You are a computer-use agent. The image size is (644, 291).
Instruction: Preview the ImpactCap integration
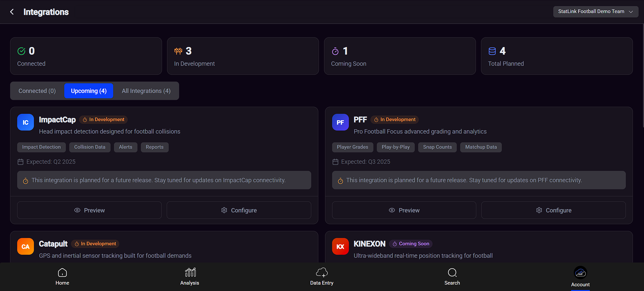pos(89,210)
